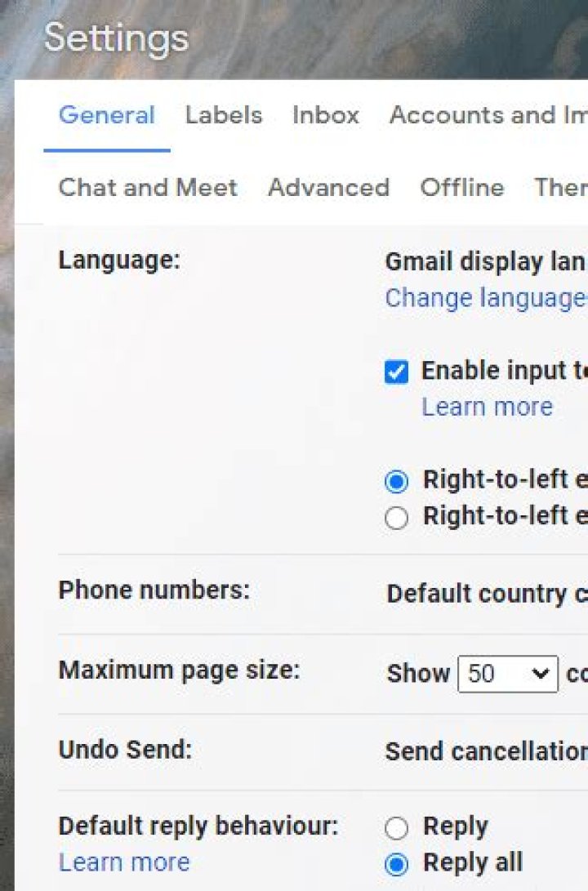Switch to the Advanced tab
Image resolution: width=588 pixels, height=891 pixels.
pyautogui.click(x=328, y=188)
